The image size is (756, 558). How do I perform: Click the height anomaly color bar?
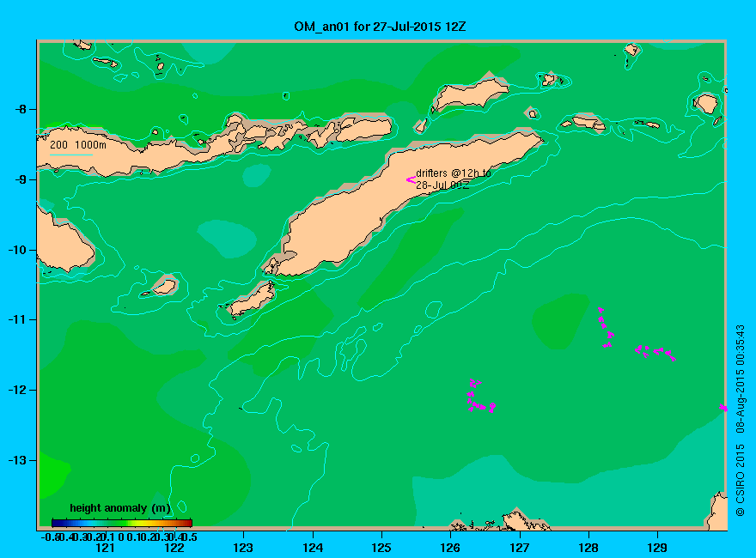[x=122, y=523]
